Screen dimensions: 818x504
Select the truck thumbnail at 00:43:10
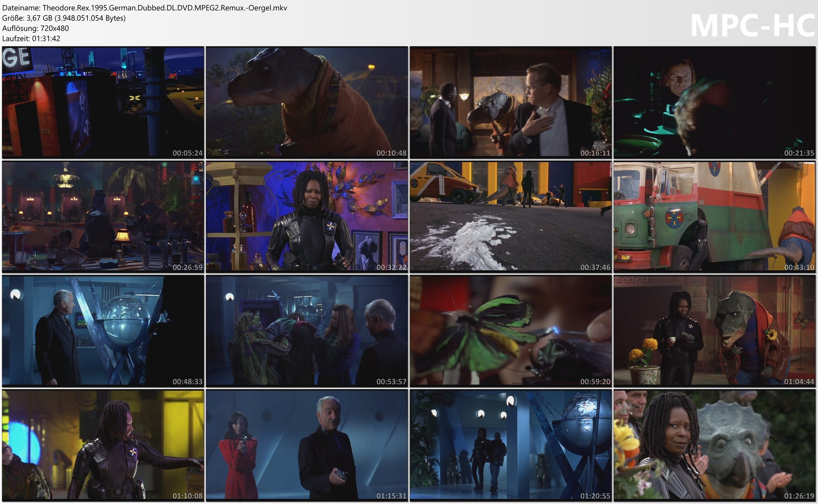[714, 217]
